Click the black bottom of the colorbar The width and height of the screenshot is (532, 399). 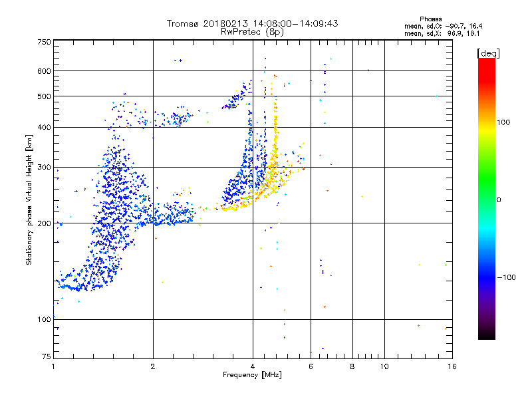pos(487,334)
